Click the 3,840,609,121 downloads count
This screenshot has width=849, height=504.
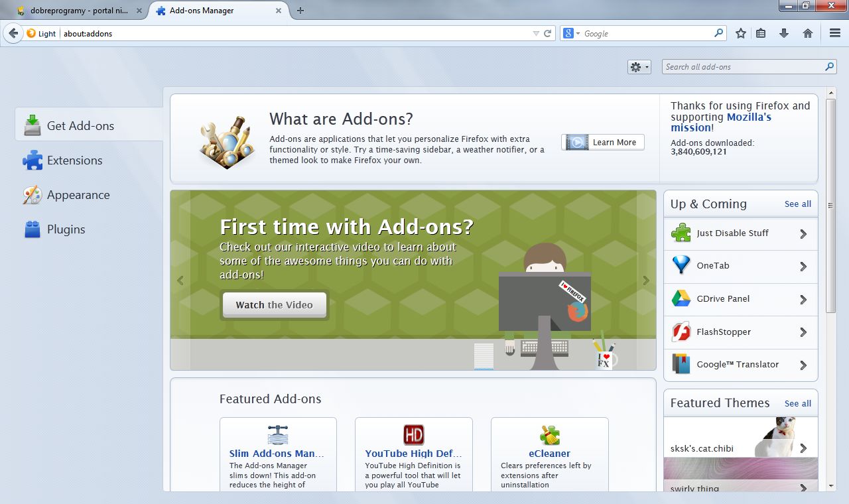(699, 151)
